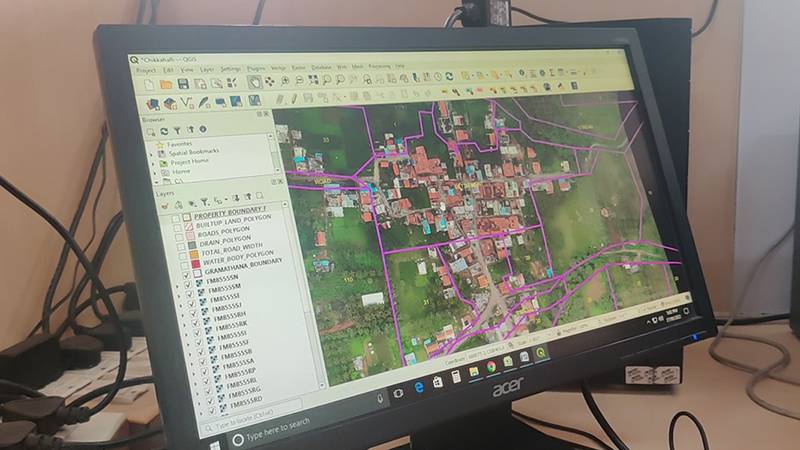This screenshot has height=450, width=800.
Task: Select the Pan Map hand tool
Action: (x=254, y=80)
